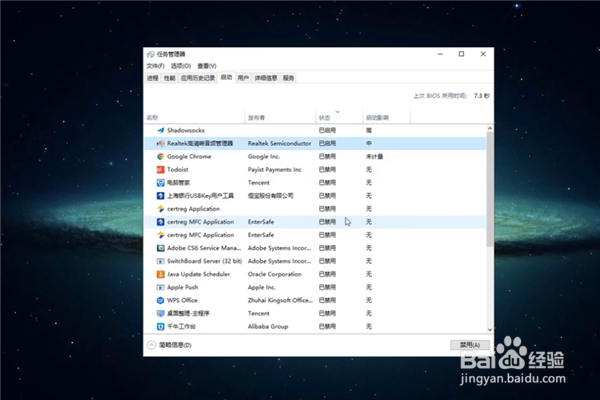Image resolution: width=600 pixels, height=400 pixels.
Task: Click the WPS Office icon
Action: 161,300
